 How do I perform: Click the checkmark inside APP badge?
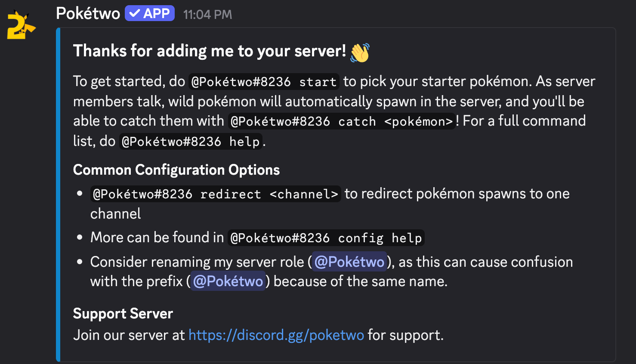[135, 13]
